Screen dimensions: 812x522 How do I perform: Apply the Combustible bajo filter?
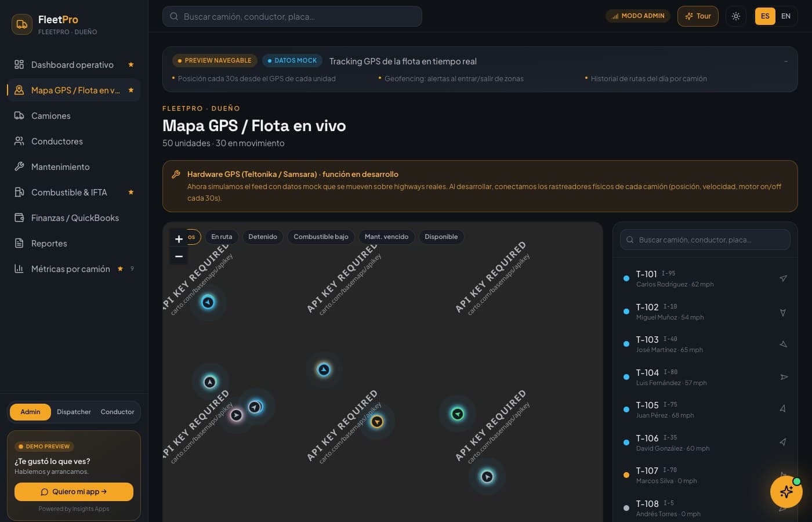(x=321, y=237)
